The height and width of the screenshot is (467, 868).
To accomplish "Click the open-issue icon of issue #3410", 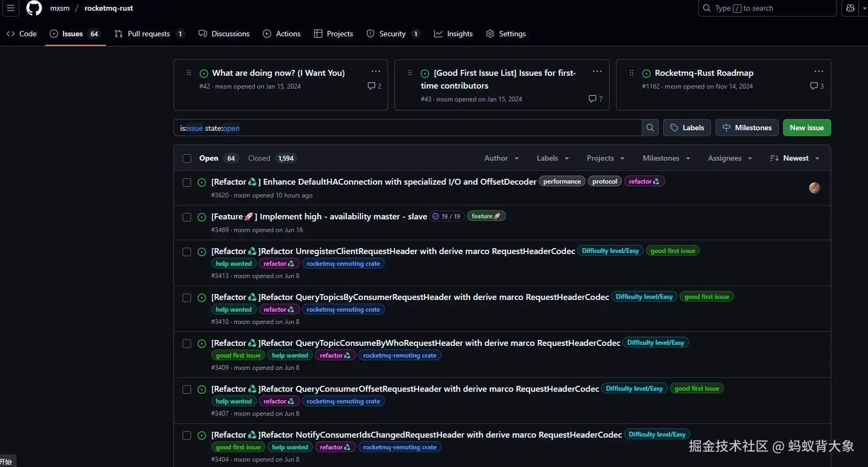I will [x=202, y=298].
